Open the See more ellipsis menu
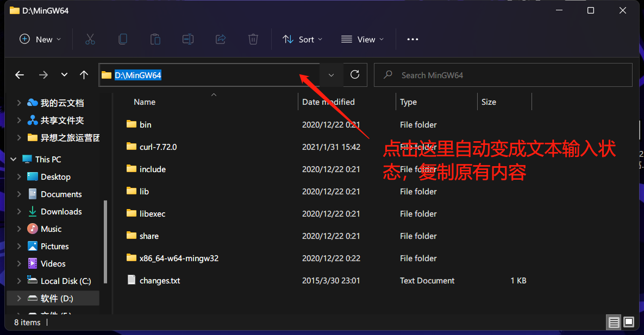The height and width of the screenshot is (335, 644). pos(412,39)
